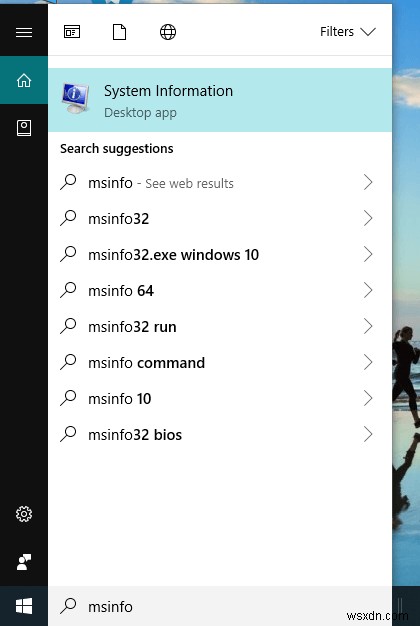Filter results by Web globe icon

click(x=168, y=32)
